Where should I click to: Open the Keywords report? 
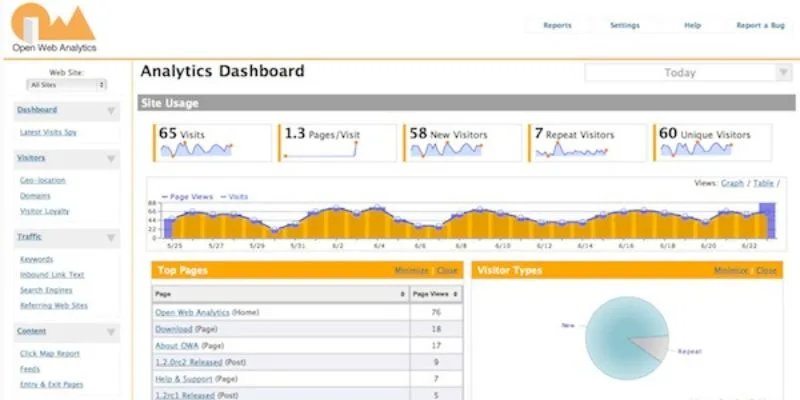point(37,259)
